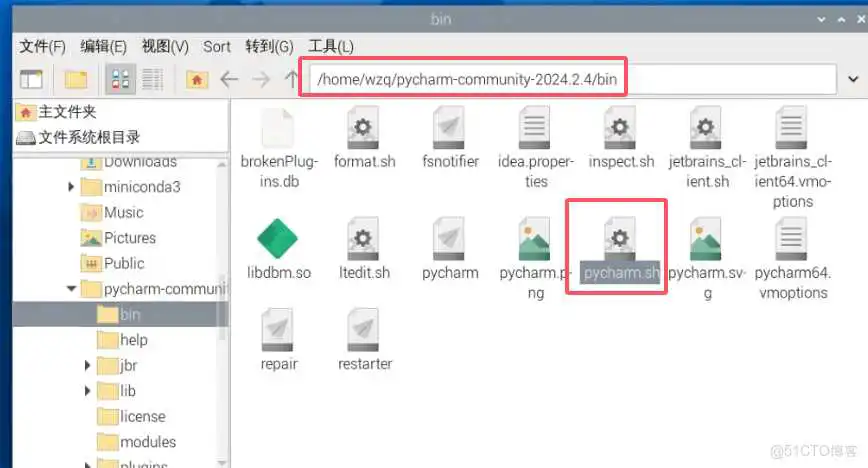Select the jbr folder in tree

pos(117,366)
